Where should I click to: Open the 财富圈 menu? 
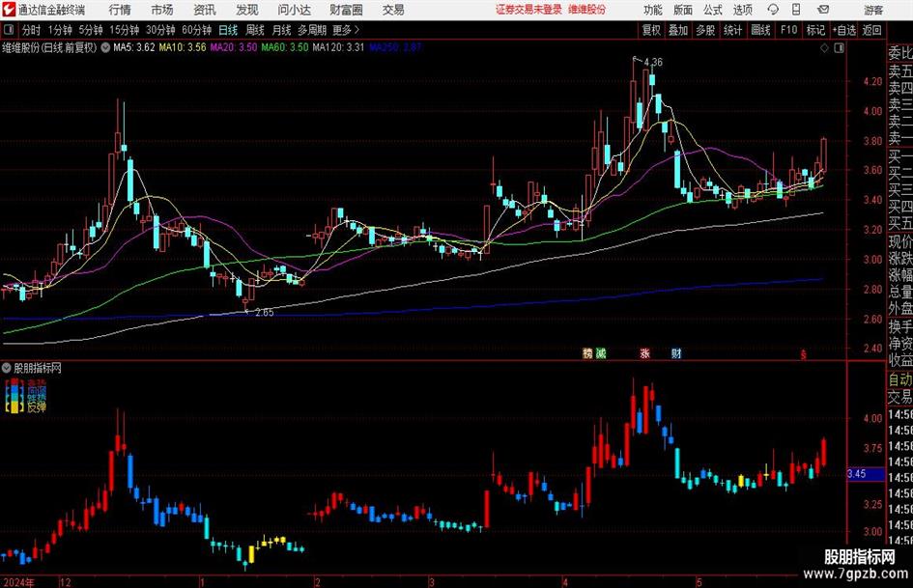pos(346,10)
